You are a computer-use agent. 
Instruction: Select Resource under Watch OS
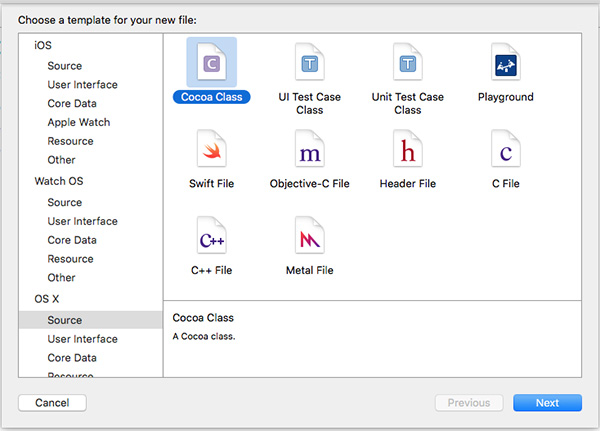tap(70, 259)
